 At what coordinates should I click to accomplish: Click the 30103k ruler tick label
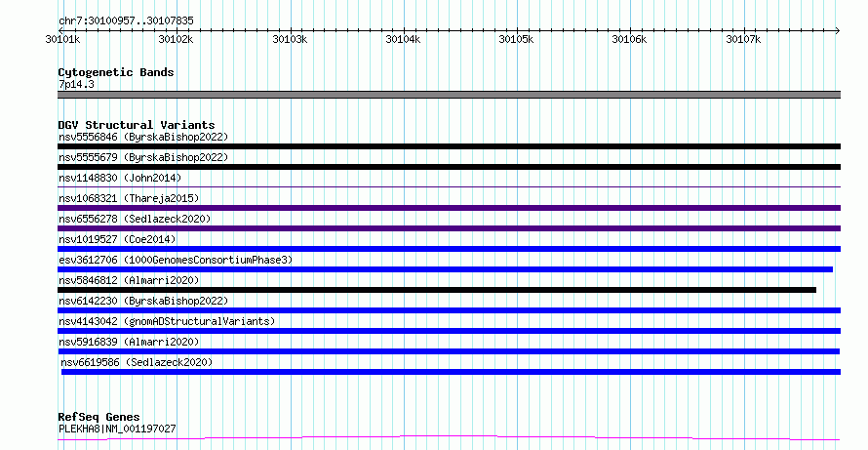pos(290,39)
